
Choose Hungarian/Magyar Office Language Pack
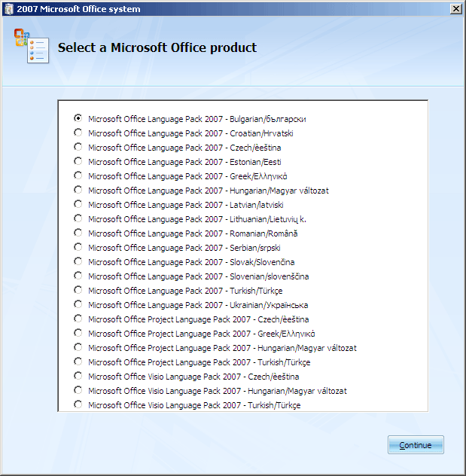click(78, 190)
